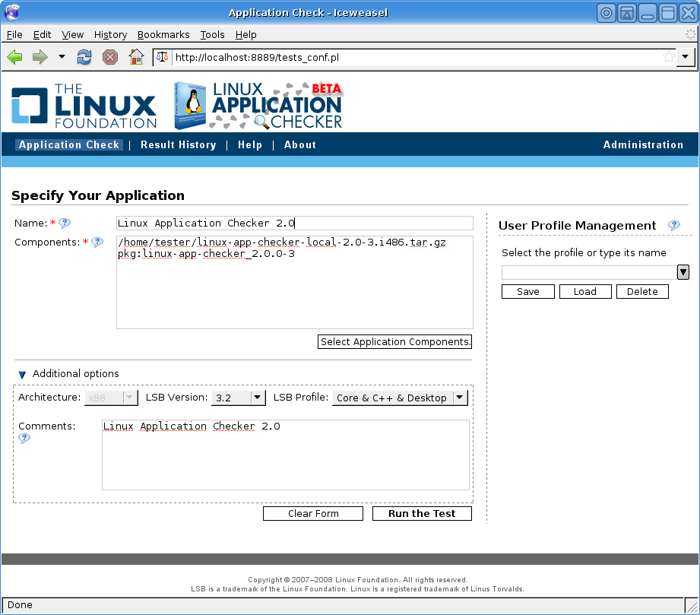Click the "Specify Your Application" heading
Image resolution: width=700 pixels, height=615 pixels.
[x=98, y=195]
